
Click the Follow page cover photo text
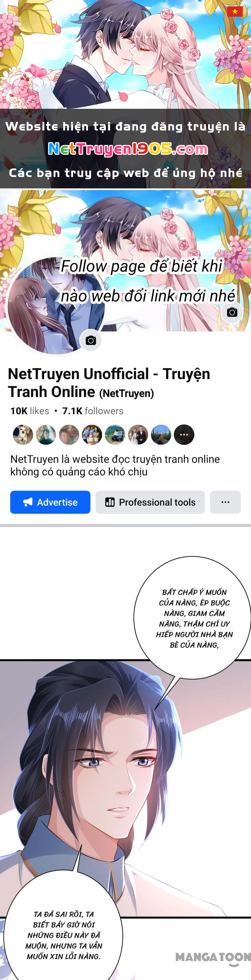pos(148,281)
